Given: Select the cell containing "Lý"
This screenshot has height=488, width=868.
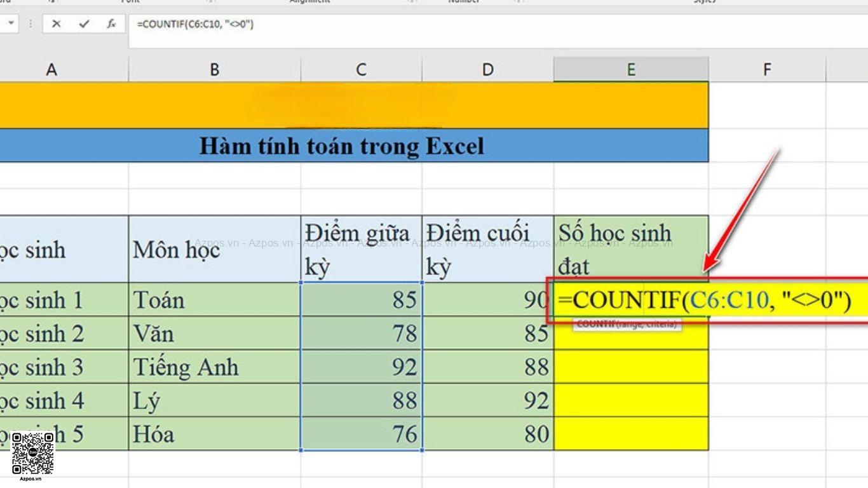Looking at the screenshot, I should point(214,400).
